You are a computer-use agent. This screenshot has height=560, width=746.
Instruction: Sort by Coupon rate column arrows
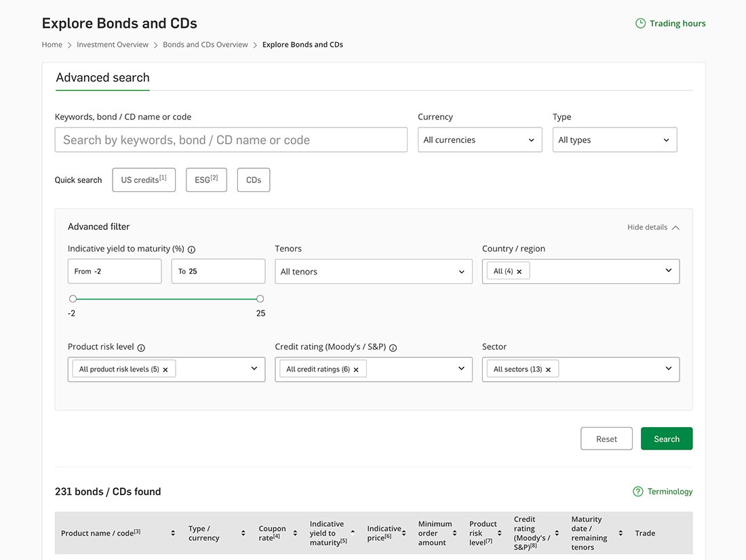(295, 534)
